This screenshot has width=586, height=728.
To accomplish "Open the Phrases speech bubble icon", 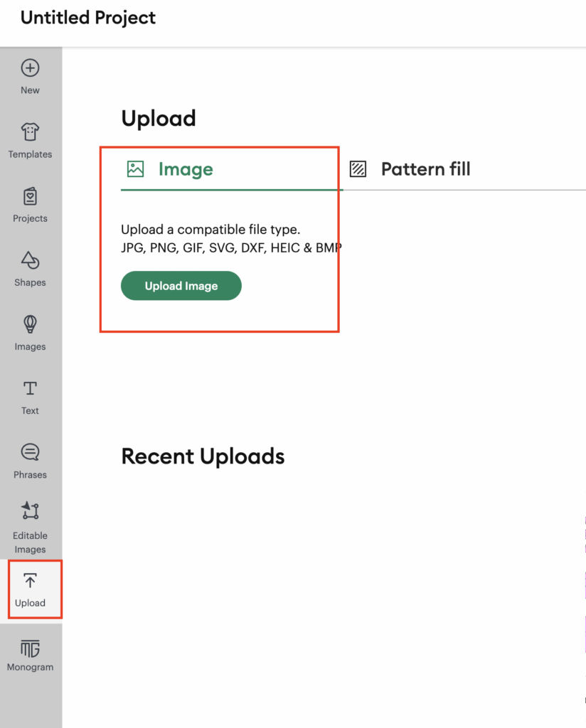I will tap(30, 452).
